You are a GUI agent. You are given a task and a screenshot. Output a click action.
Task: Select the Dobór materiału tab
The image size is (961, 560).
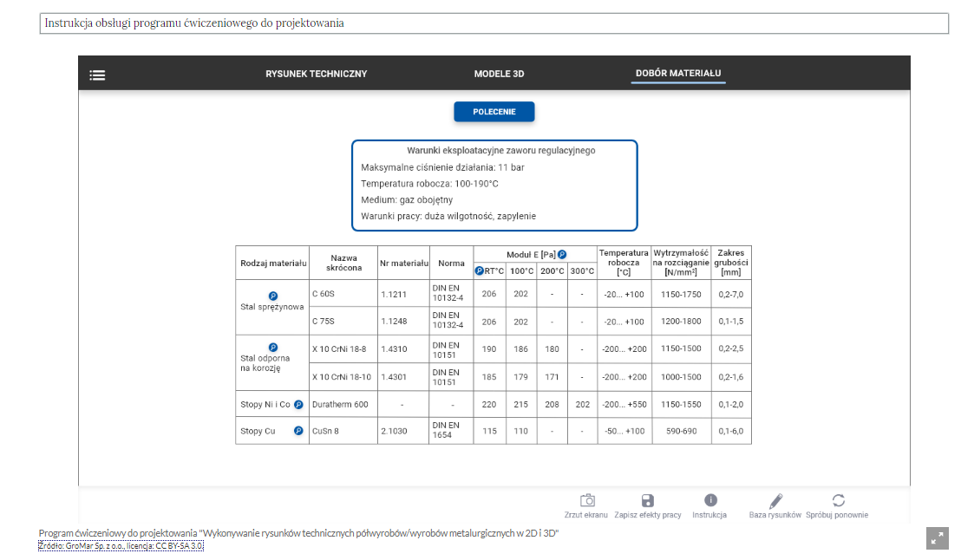click(678, 74)
